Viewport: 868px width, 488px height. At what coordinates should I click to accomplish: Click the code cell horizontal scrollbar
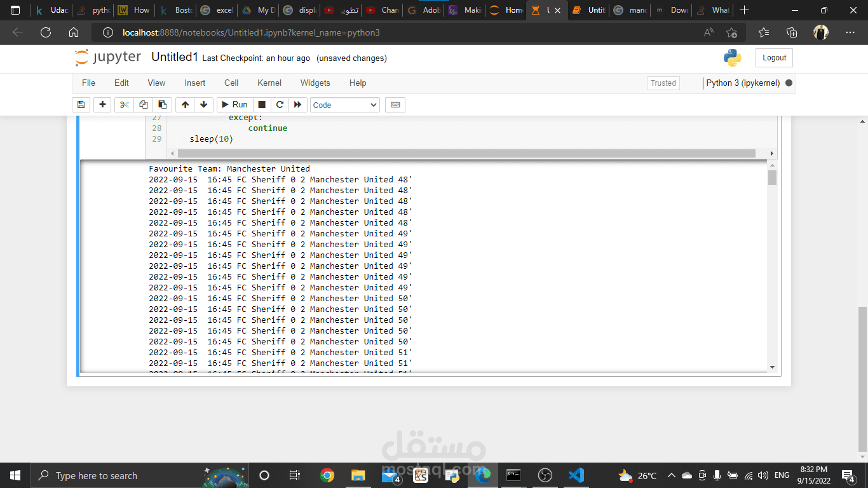pos(466,154)
